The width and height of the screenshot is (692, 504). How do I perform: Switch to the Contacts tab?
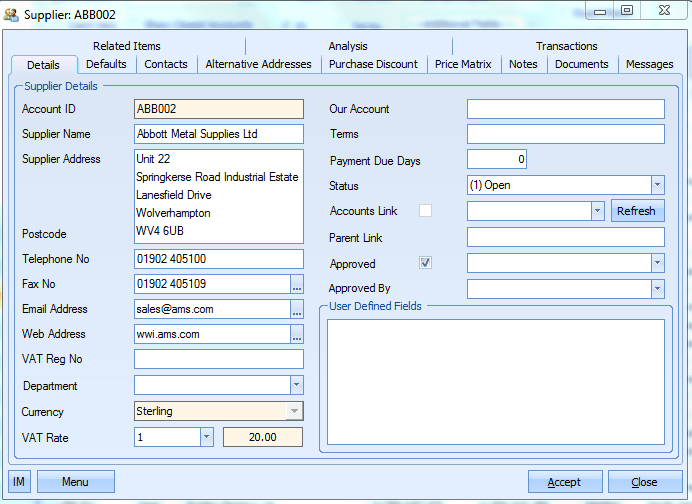[166, 64]
